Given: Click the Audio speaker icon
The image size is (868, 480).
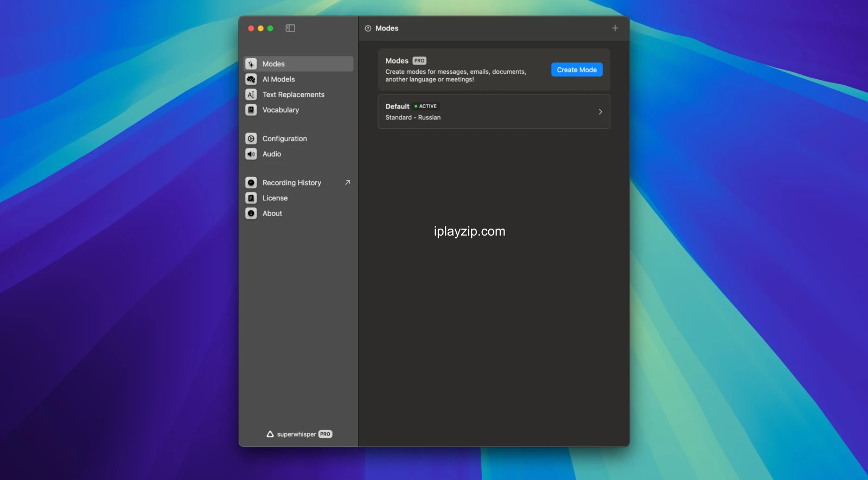Looking at the screenshot, I should [251, 154].
